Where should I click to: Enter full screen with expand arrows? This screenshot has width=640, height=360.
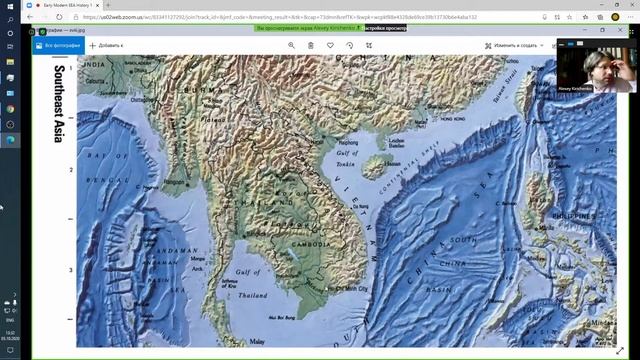620,351
